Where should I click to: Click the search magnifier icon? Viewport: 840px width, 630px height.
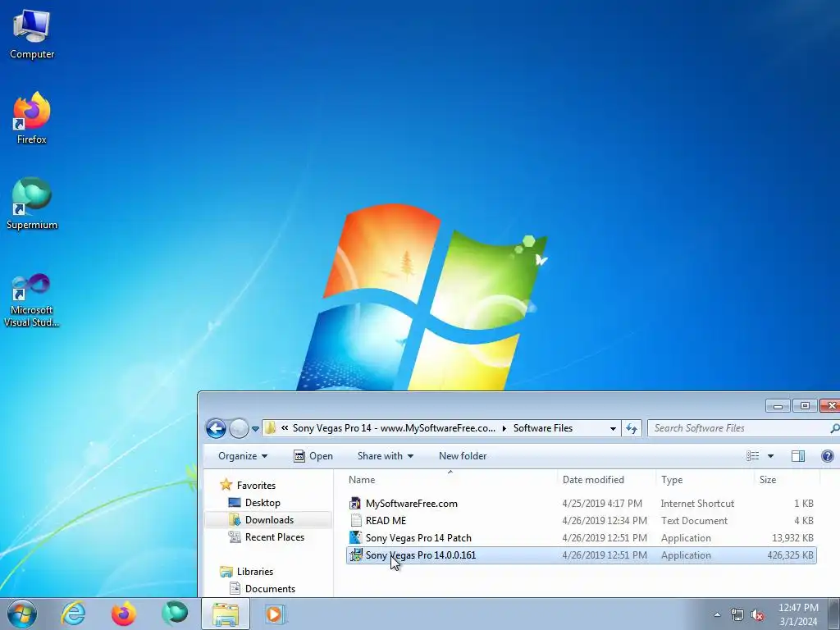(x=834, y=428)
